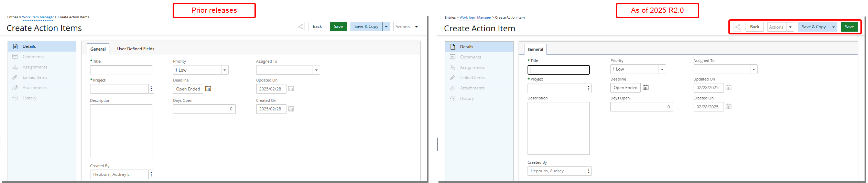Open Assigned To dropdown in right form
Screen dimensions: 868x183
tap(754, 69)
